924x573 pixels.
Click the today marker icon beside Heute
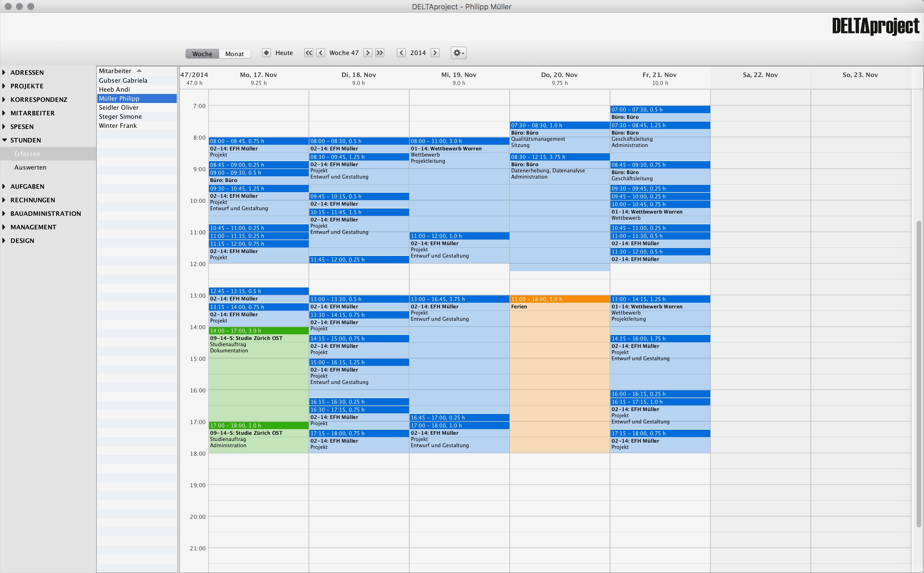(x=266, y=53)
